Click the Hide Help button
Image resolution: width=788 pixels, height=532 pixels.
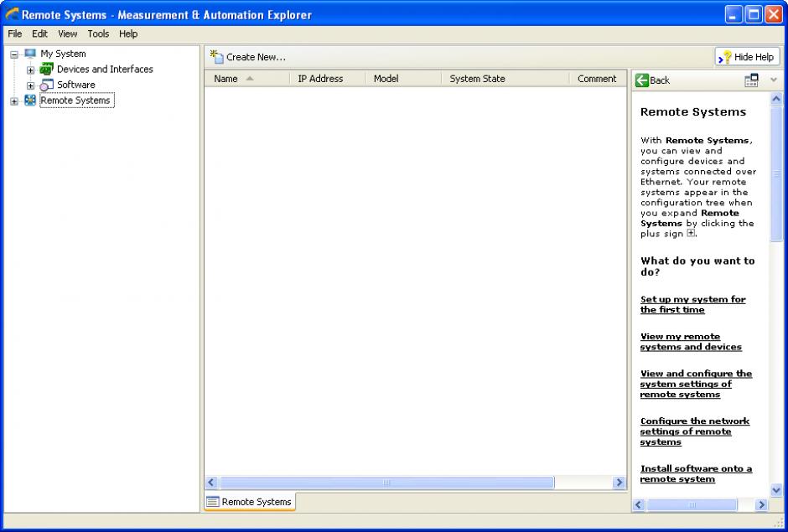(747, 57)
